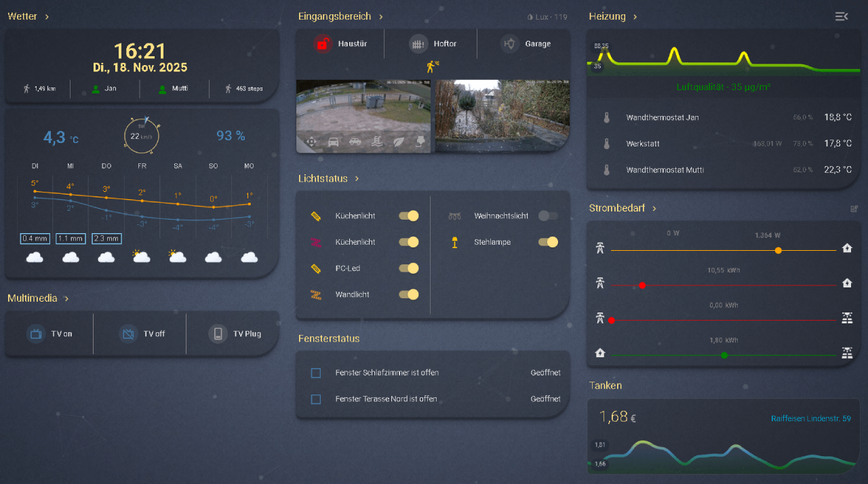
Task: Click the walking icon beside 463 steps
Action: (229, 89)
